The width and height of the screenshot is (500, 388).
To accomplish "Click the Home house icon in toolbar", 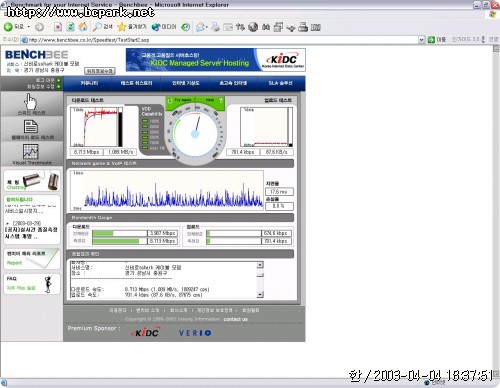I will click(x=83, y=27).
